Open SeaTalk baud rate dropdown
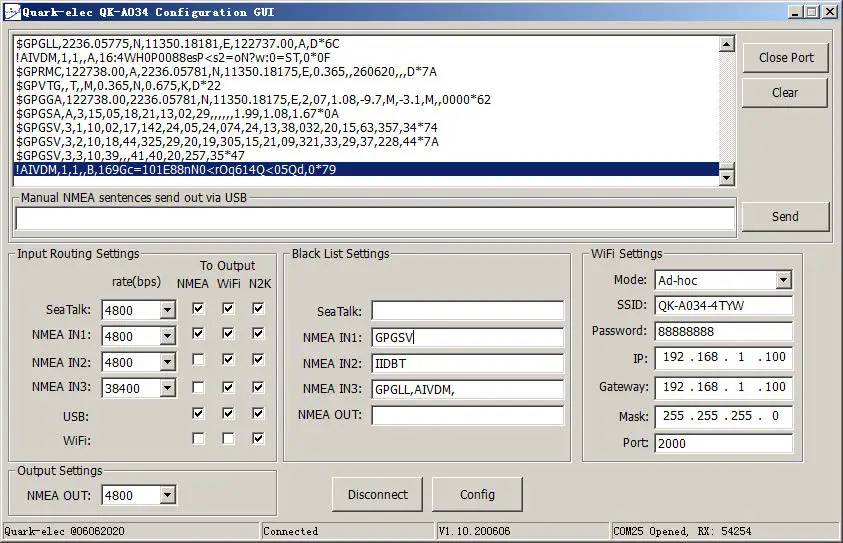Image resolution: width=843 pixels, height=543 pixels. click(168, 310)
